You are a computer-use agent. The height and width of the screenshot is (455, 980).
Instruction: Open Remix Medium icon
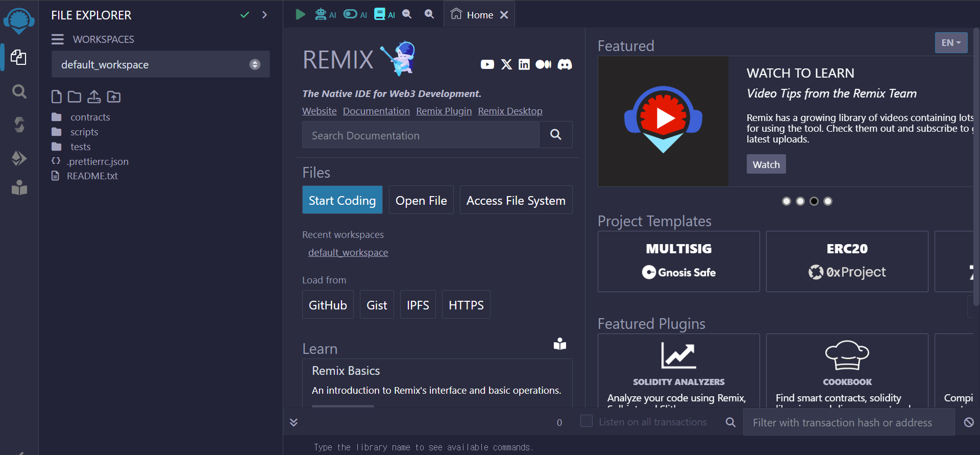(544, 64)
